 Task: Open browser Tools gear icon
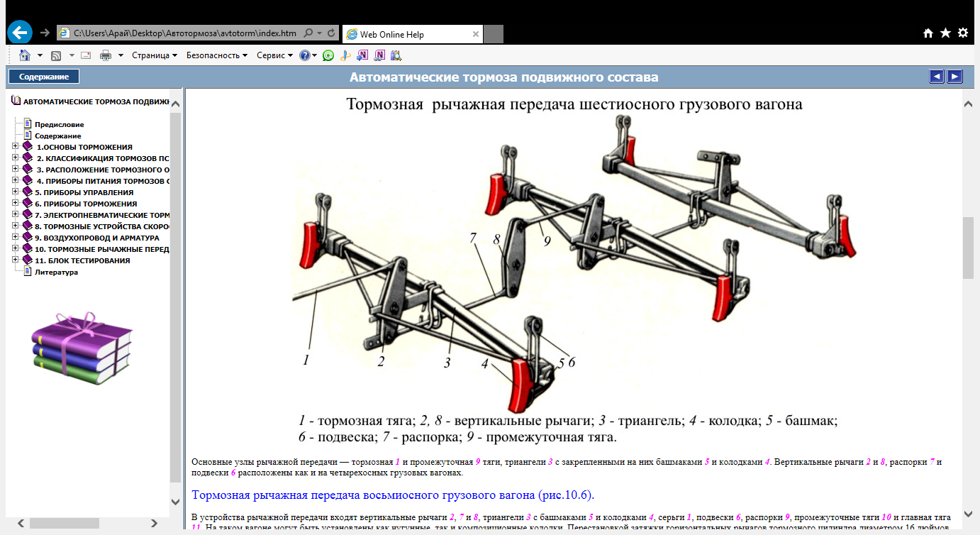[962, 33]
